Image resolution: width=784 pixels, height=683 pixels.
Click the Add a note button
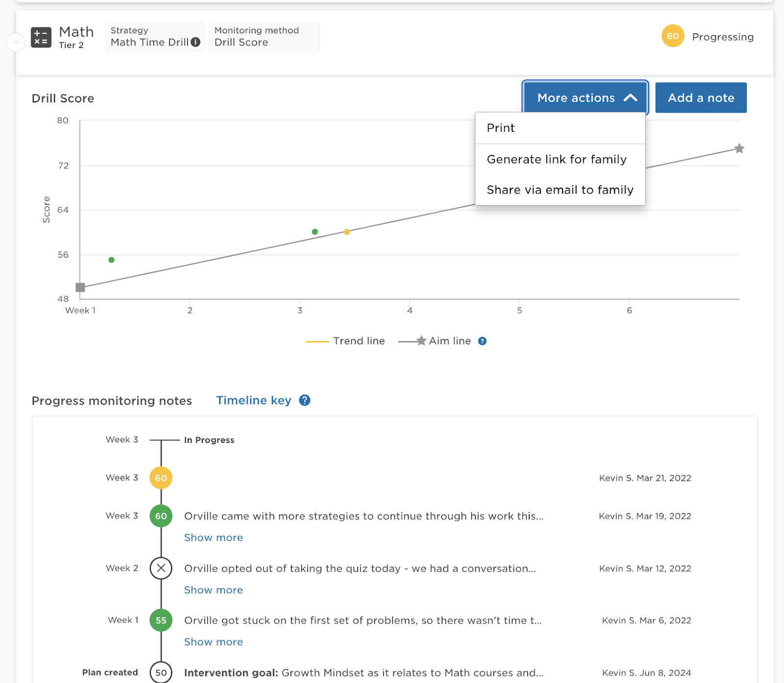coord(700,98)
